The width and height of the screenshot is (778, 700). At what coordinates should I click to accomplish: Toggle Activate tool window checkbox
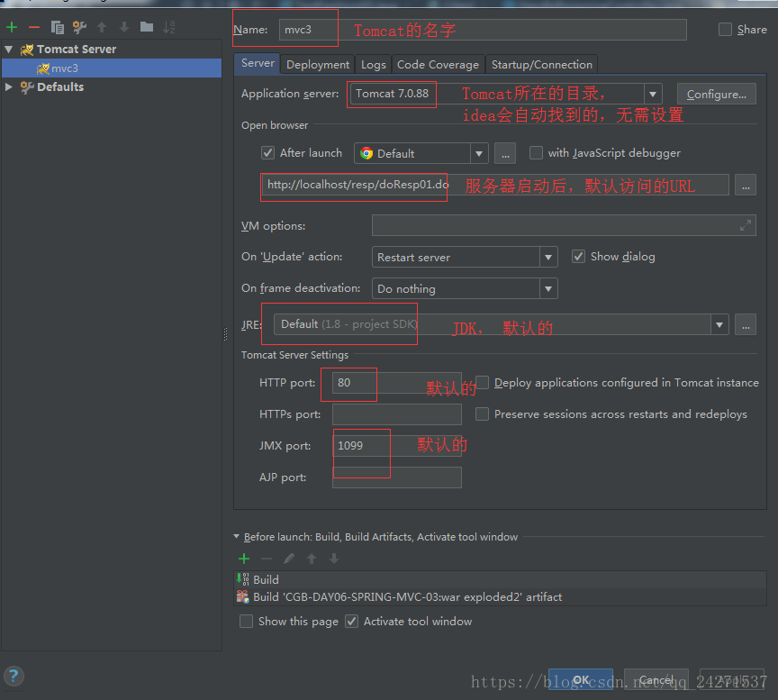tap(352, 622)
